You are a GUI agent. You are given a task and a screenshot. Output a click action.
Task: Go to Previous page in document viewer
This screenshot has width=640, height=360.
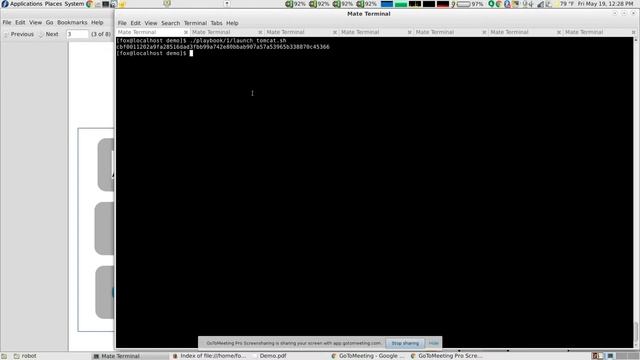[x=19, y=34]
